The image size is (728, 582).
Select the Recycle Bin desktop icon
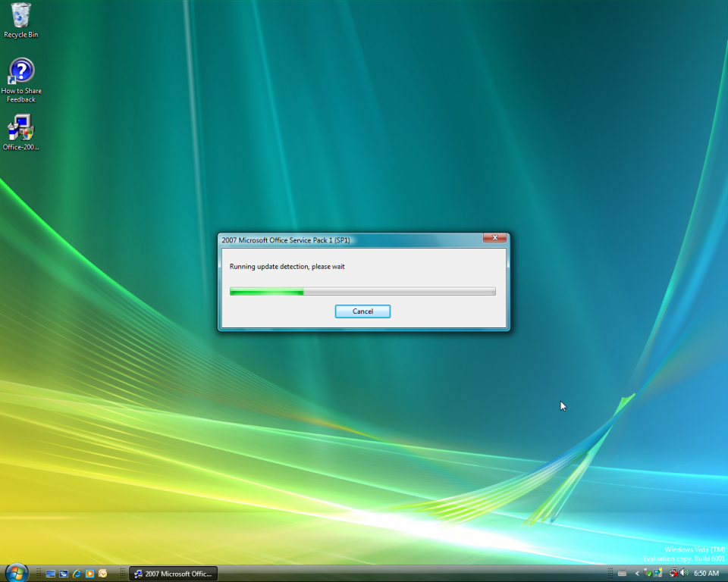[x=20, y=20]
